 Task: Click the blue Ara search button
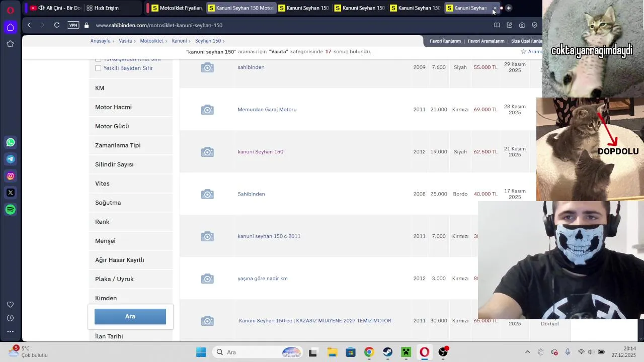pyautogui.click(x=130, y=316)
